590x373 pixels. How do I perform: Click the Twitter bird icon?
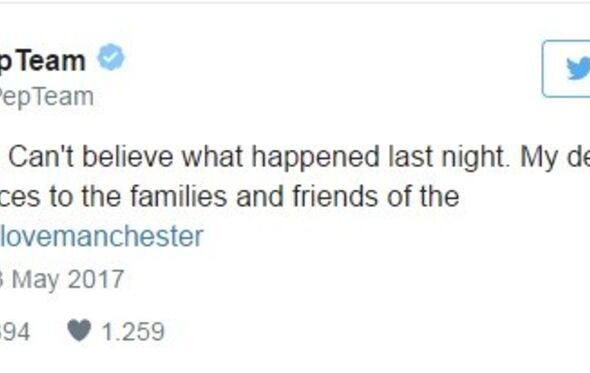click(x=578, y=68)
